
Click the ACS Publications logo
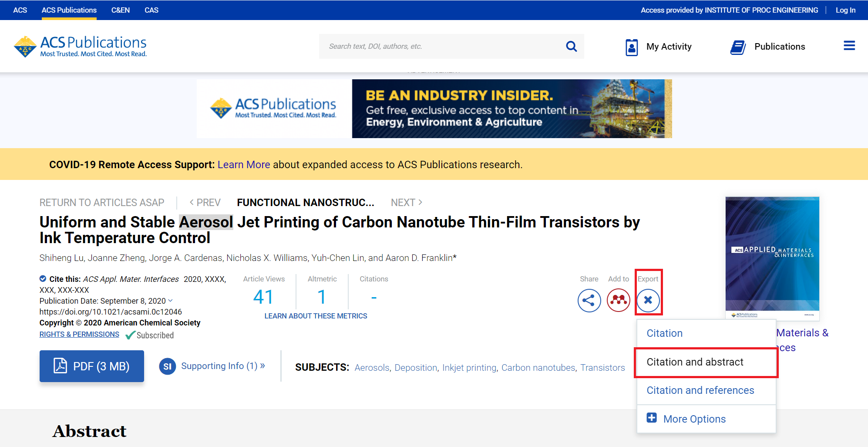80,47
